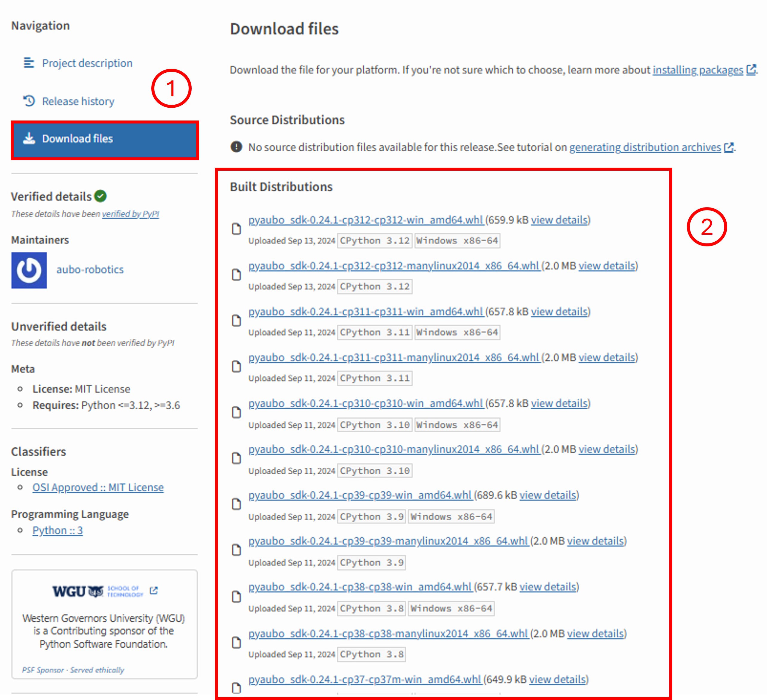Open the verified by PyPI link
The height and width of the screenshot is (700, 767).
(x=130, y=214)
